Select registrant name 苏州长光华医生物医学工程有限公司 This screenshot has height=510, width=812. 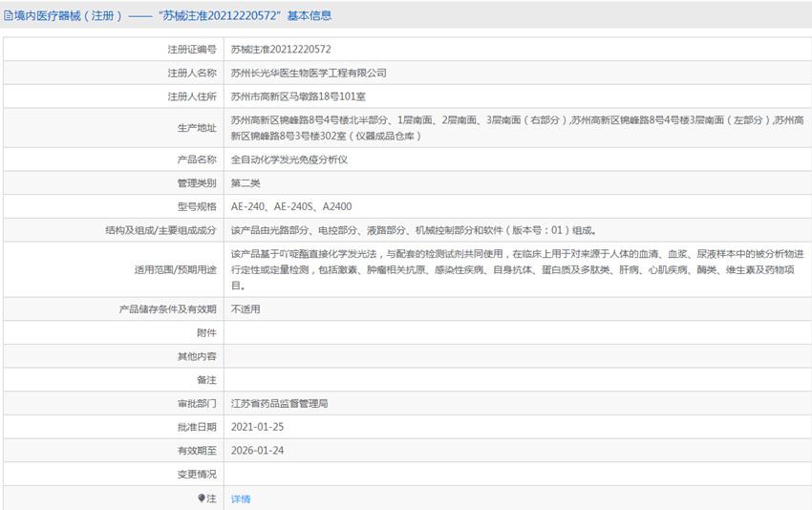coord(309,73)
